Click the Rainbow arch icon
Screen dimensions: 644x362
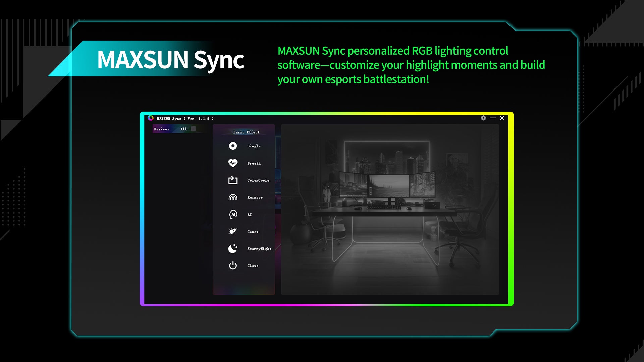233,197
